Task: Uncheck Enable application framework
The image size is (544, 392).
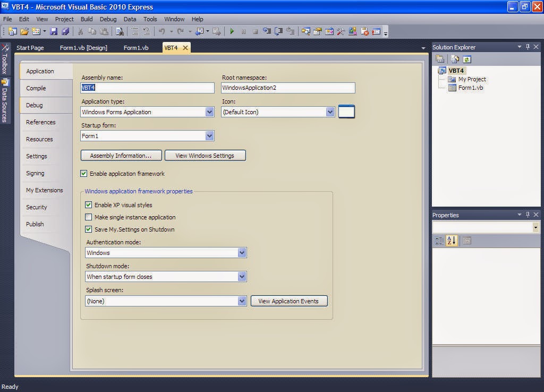Action: 83,173
